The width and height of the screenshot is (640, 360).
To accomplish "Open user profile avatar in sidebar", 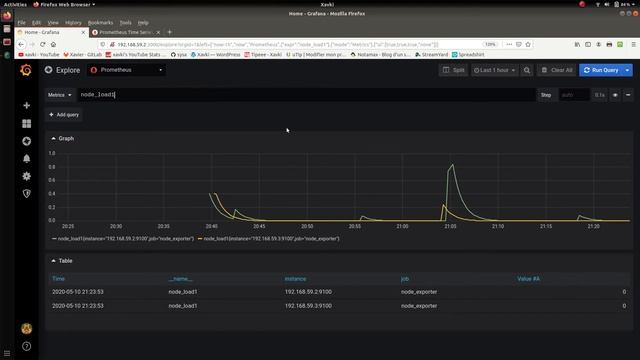I will click(x=27, y=329).
